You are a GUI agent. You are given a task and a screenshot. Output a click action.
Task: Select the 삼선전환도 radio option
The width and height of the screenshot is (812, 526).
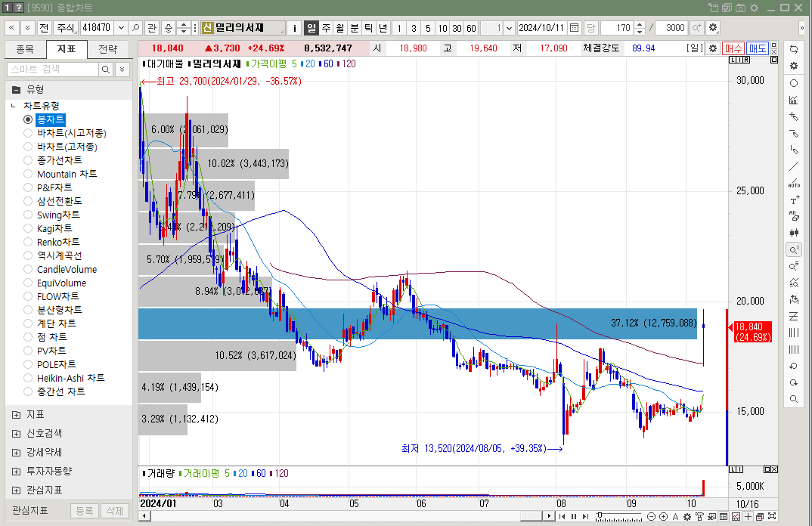pyautogui.click(x=28, y=201)
